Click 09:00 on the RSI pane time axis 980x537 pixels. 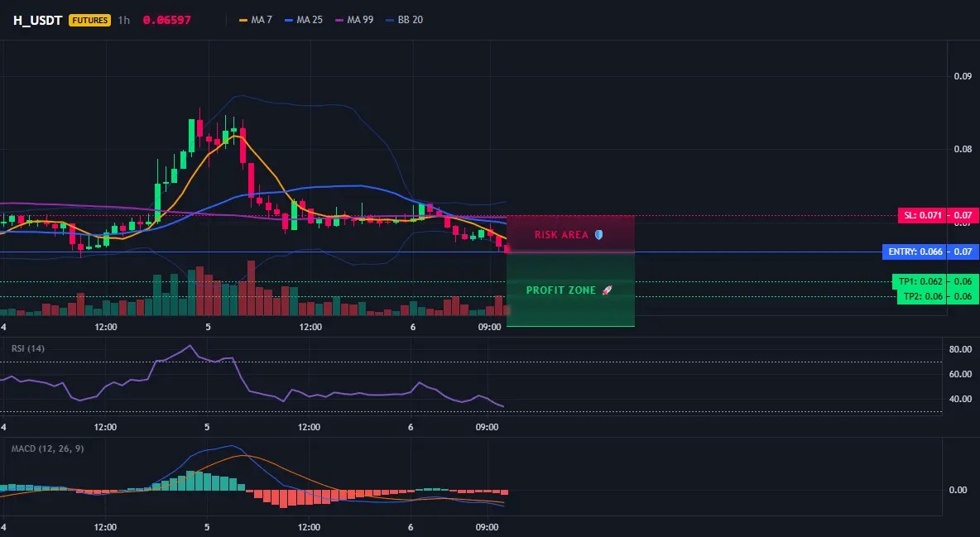point(487,427)
